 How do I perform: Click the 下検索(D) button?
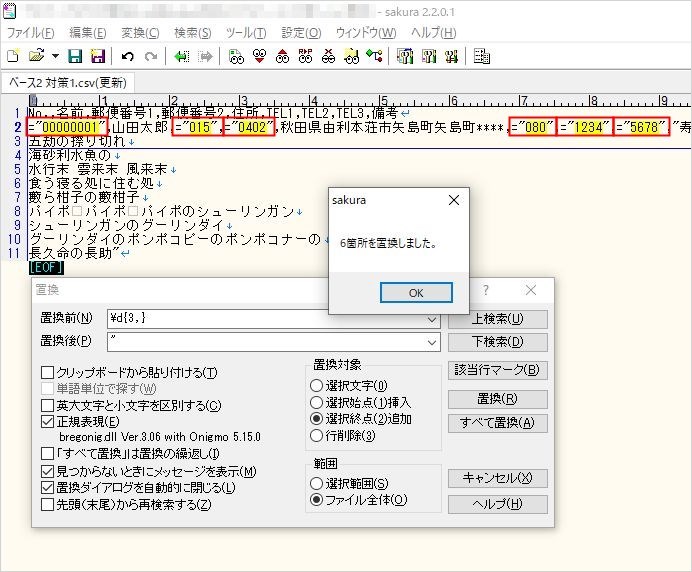[x=498, y=342]
